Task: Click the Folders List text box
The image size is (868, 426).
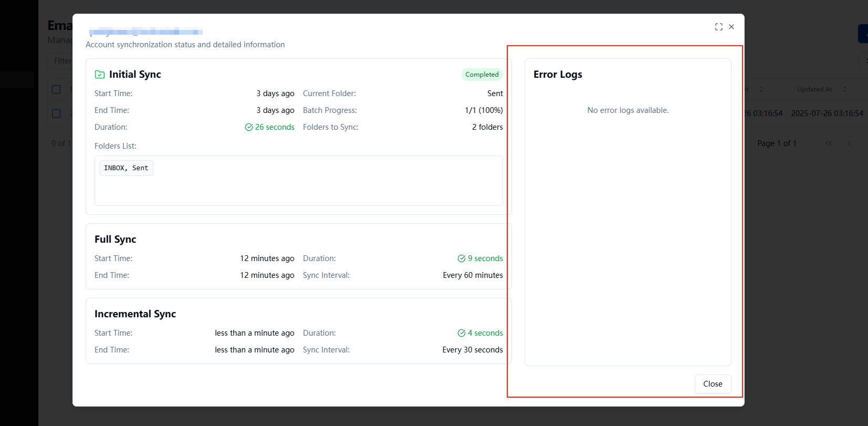Action: pyautogui.click(x=298, y=181)
